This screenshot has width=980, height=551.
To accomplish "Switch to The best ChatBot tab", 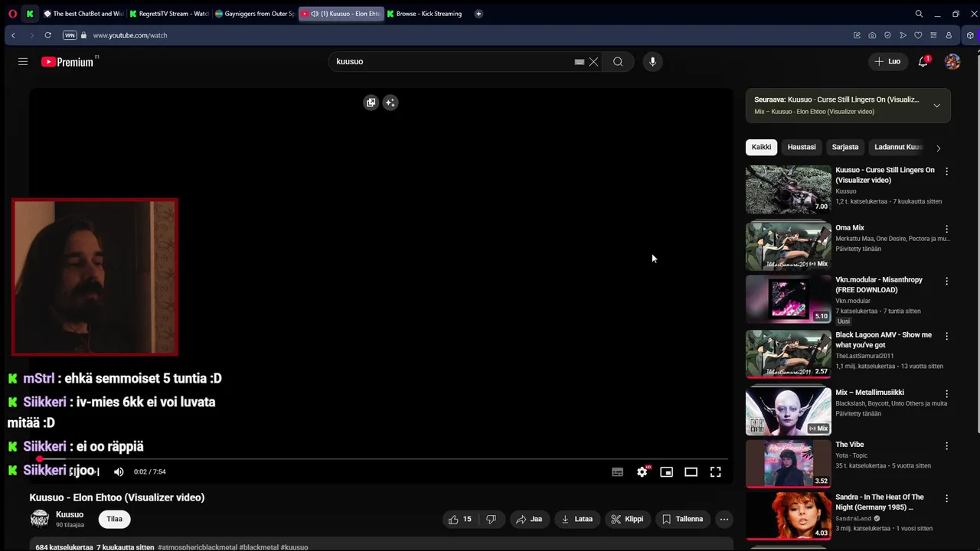I will 83,14.
